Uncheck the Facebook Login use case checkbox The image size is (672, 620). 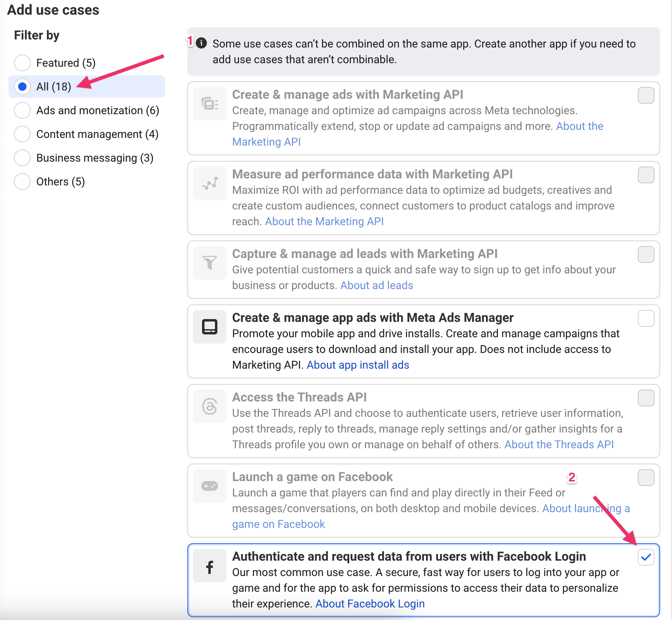[646, 557]
